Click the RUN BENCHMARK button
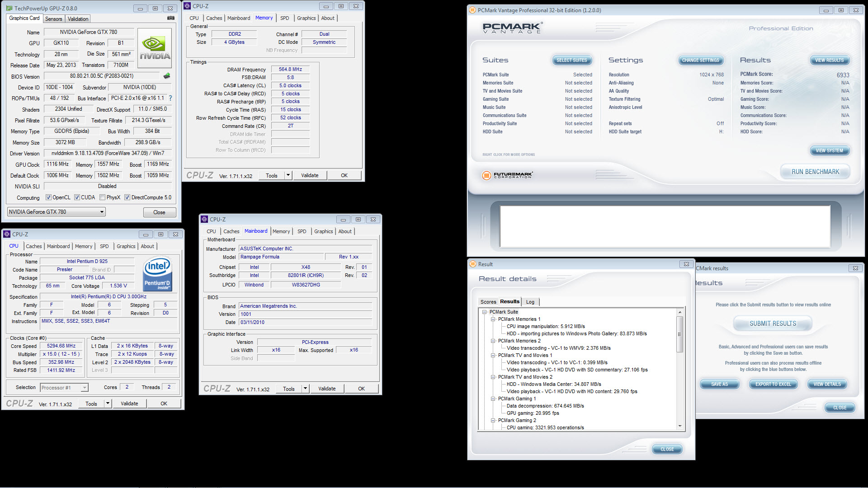The width and height of the screenshot is (868, 488). (x=815, y=172)
